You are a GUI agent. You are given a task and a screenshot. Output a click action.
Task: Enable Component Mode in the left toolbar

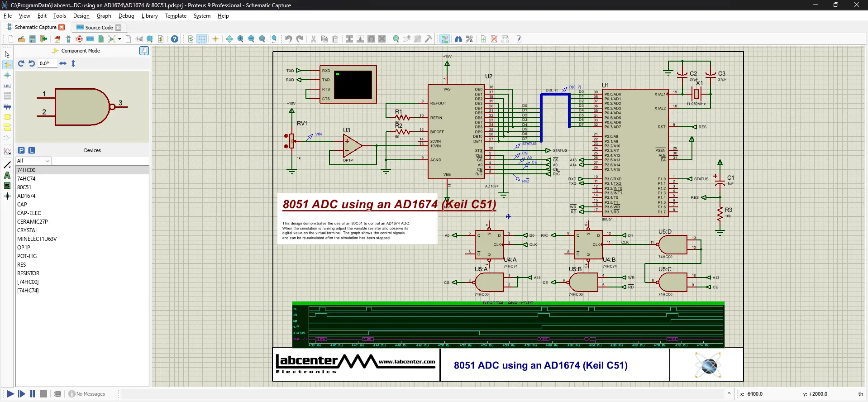click(x=7, y=65)
